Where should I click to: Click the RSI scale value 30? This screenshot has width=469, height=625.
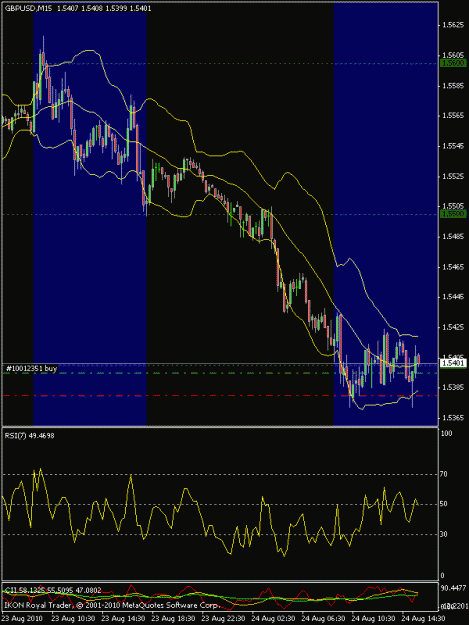(x=444, y=534)
